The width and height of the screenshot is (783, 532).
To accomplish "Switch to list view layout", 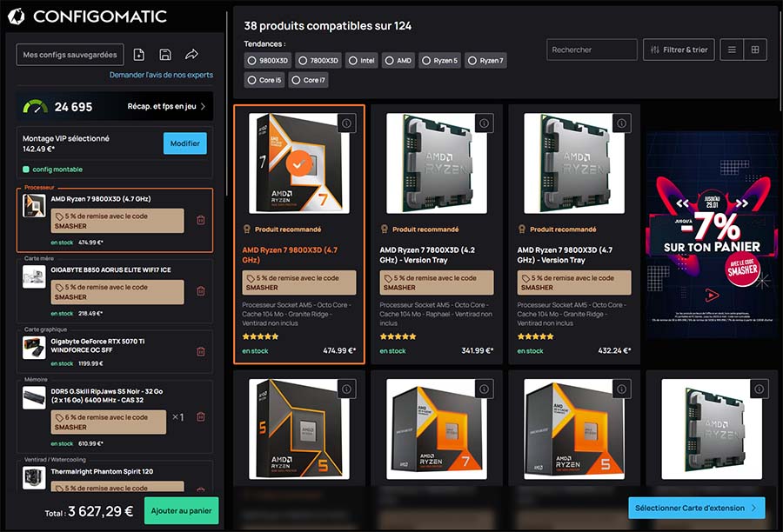I will [x=732, y=50].
